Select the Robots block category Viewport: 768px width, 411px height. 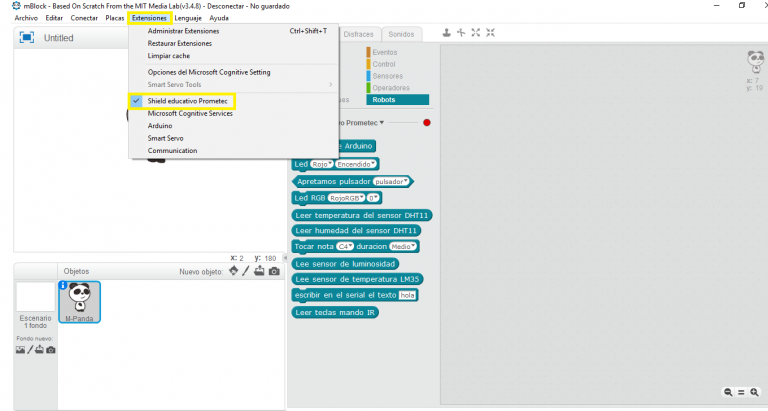[397, 100]
